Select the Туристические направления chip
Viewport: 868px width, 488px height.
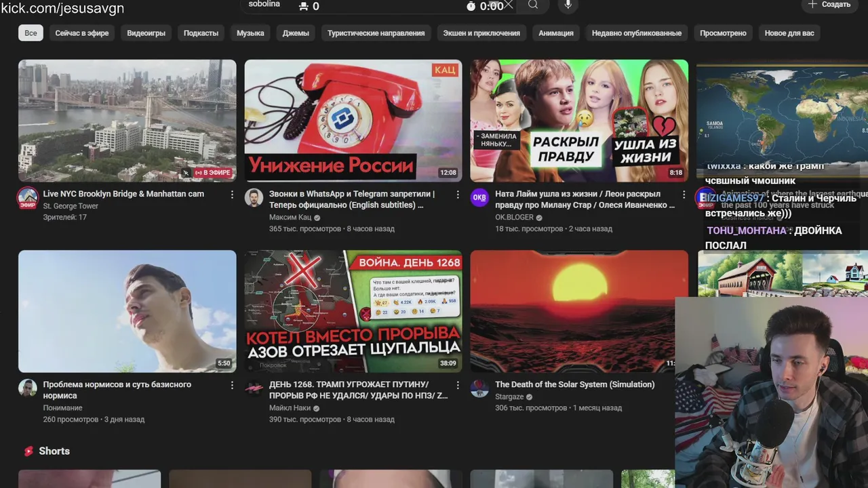point(376,33)
